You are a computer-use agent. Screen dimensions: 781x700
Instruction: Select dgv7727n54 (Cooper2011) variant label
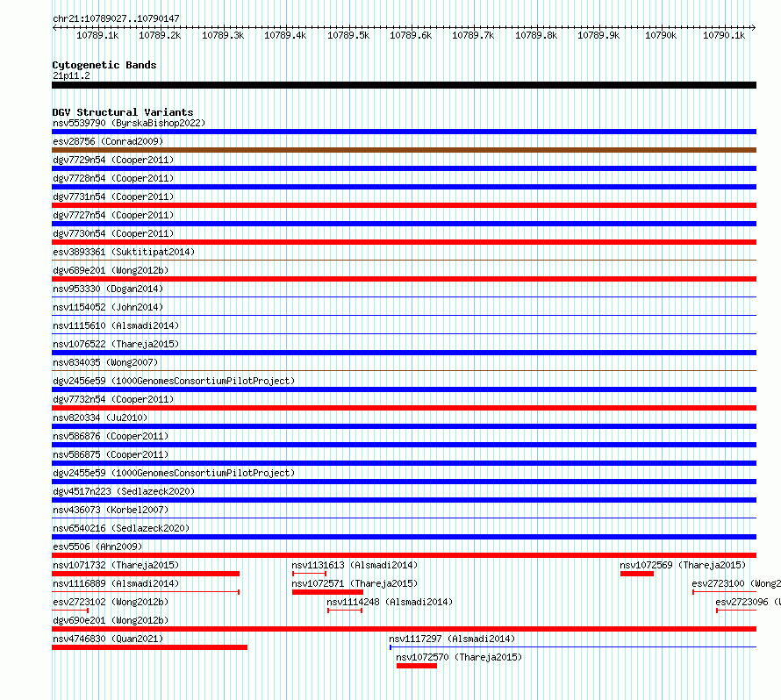tap(113, 215)
